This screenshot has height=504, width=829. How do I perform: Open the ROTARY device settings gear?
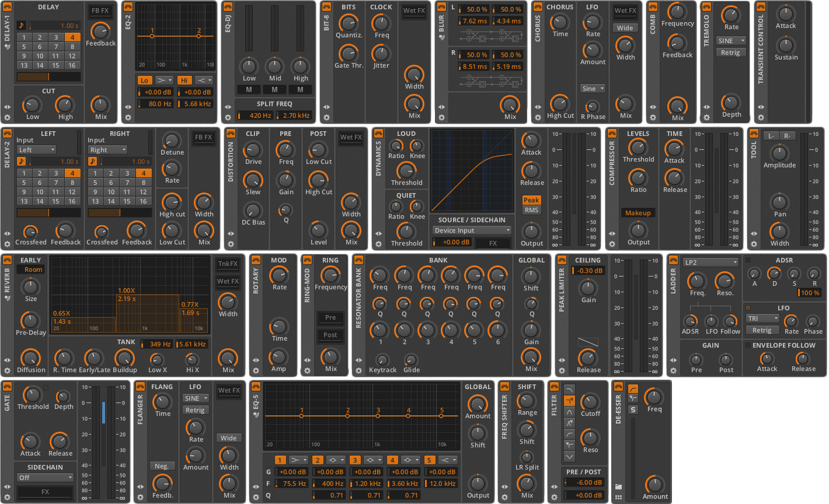pos(256,370)
